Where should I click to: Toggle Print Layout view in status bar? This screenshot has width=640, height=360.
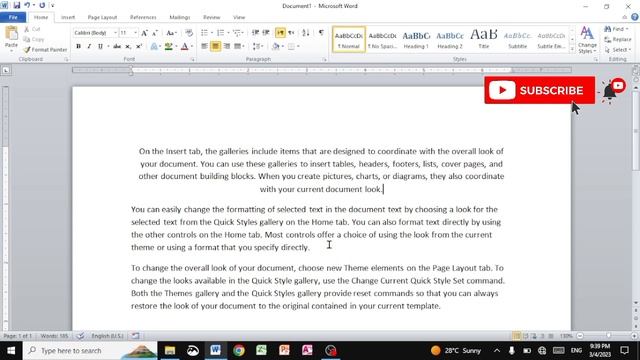tap(516, 336)
